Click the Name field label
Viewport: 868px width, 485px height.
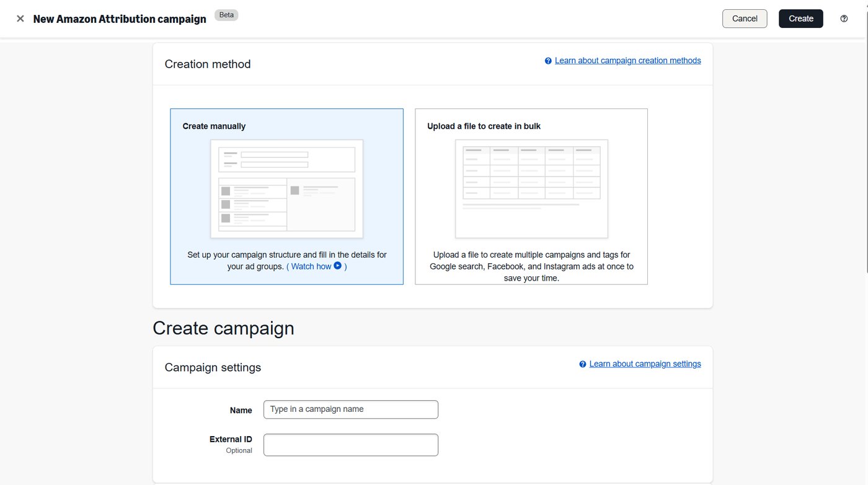(241, 410)
